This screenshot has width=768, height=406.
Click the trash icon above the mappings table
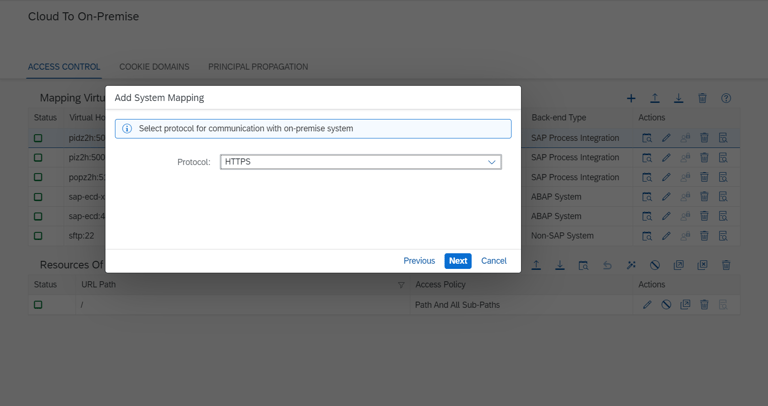pos(702,98)
